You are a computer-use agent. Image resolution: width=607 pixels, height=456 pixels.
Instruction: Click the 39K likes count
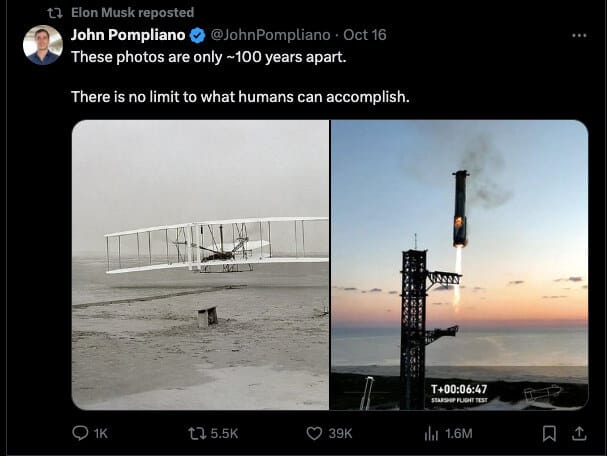coord(341,433)
